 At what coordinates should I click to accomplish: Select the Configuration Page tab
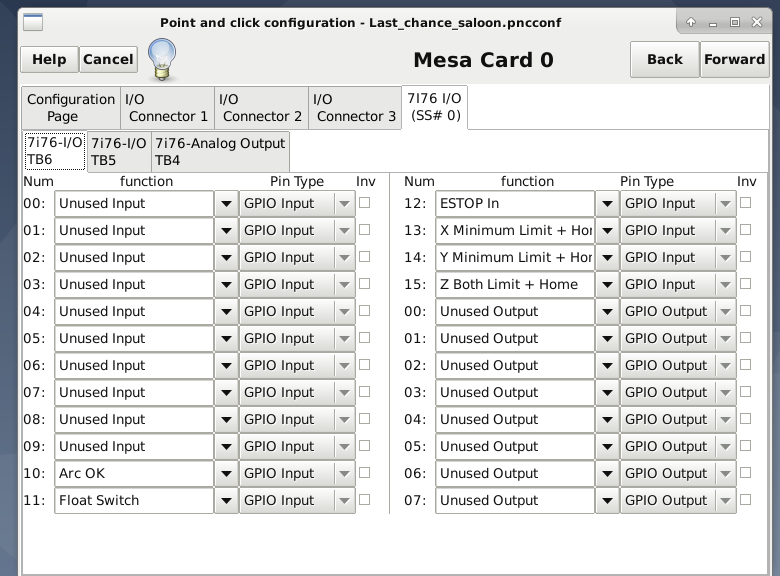70,108
